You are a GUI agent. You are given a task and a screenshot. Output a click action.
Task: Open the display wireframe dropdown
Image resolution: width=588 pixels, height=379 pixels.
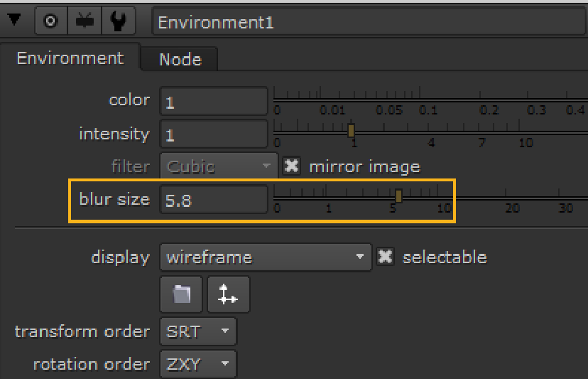266,257
